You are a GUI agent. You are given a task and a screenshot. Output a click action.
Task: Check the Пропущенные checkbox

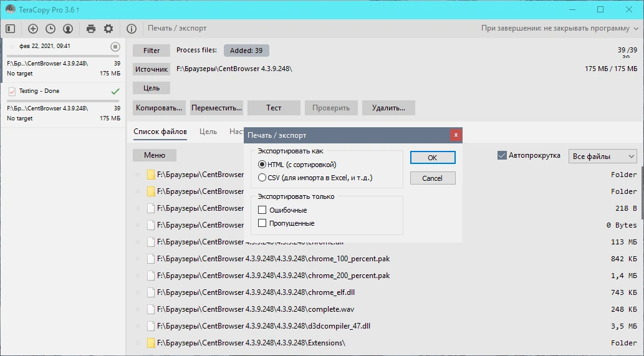tap(262, 223)
